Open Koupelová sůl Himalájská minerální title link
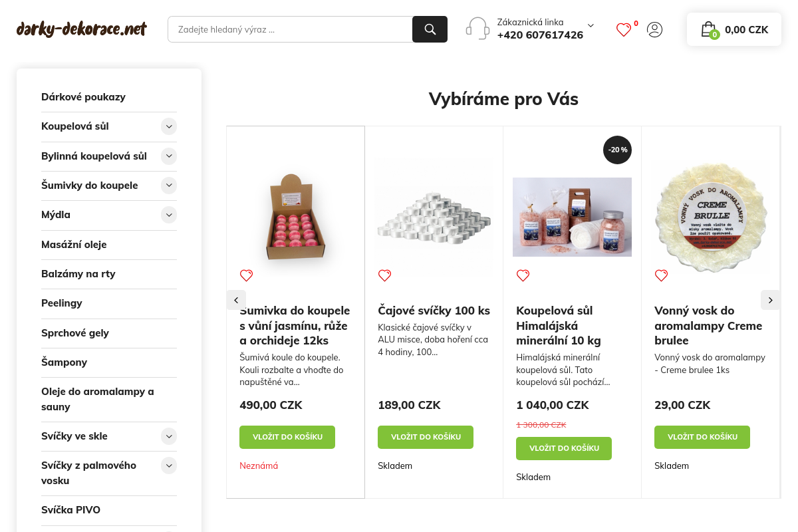The width and height of the screenshot is (798, 532). point(559,325)
